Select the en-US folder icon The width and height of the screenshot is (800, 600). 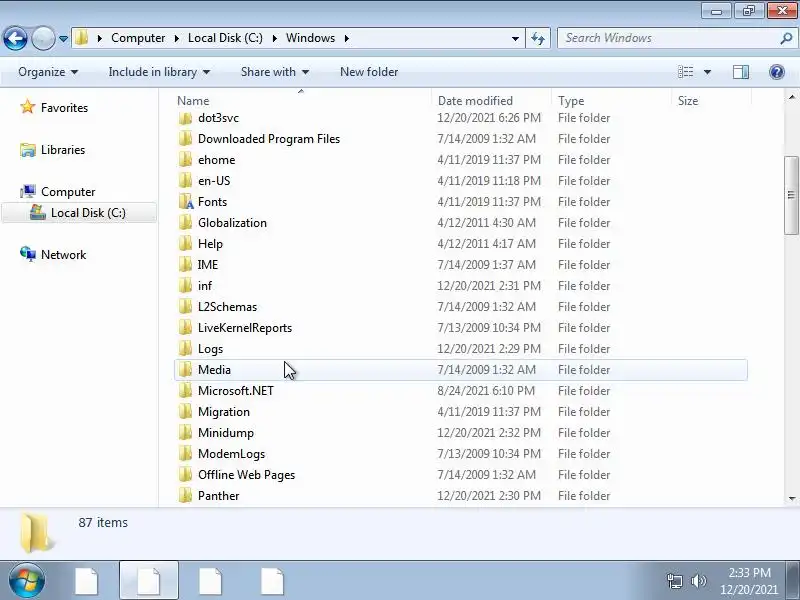pyautogui.click(x=186, y=181)
